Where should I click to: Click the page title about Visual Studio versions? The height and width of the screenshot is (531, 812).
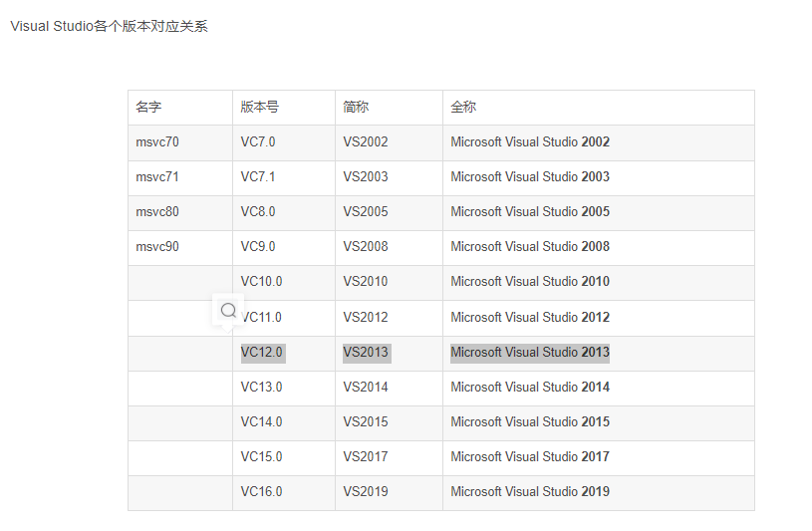109,27
